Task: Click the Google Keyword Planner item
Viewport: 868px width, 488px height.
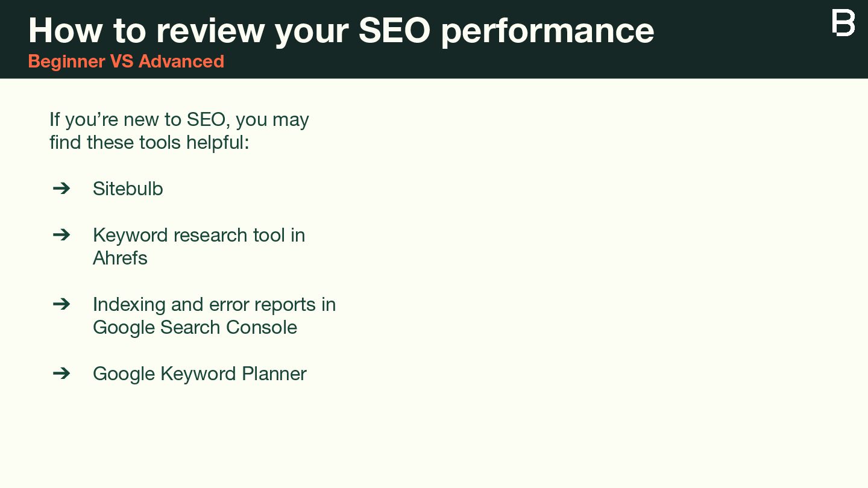Action: [x=200, y=374]
